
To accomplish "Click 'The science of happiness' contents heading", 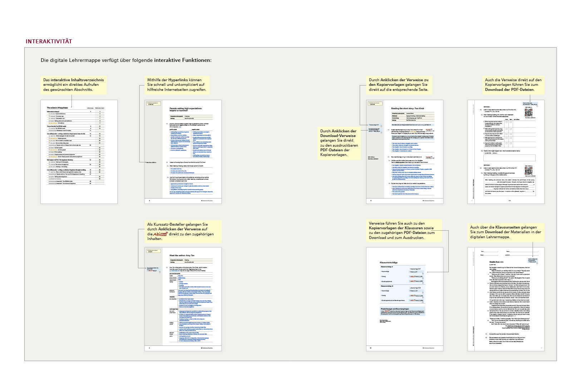I will [57, 108].
